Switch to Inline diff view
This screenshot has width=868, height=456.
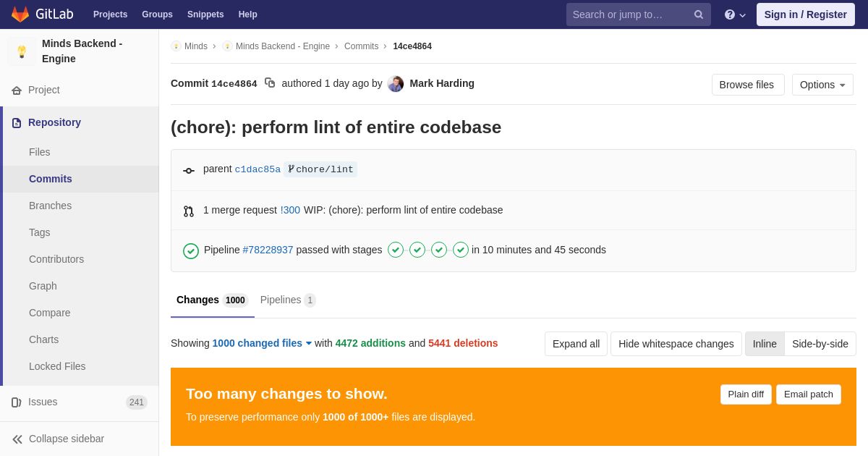click(765, 344)
